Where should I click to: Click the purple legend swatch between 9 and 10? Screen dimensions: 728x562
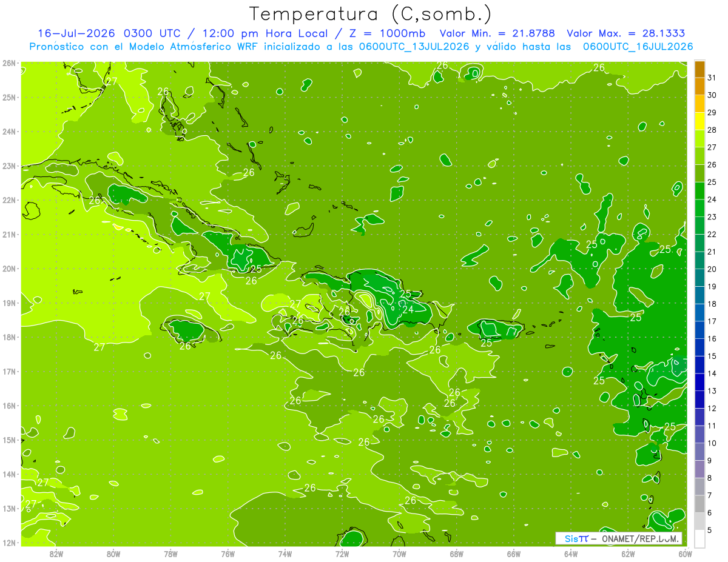[700, 452]
